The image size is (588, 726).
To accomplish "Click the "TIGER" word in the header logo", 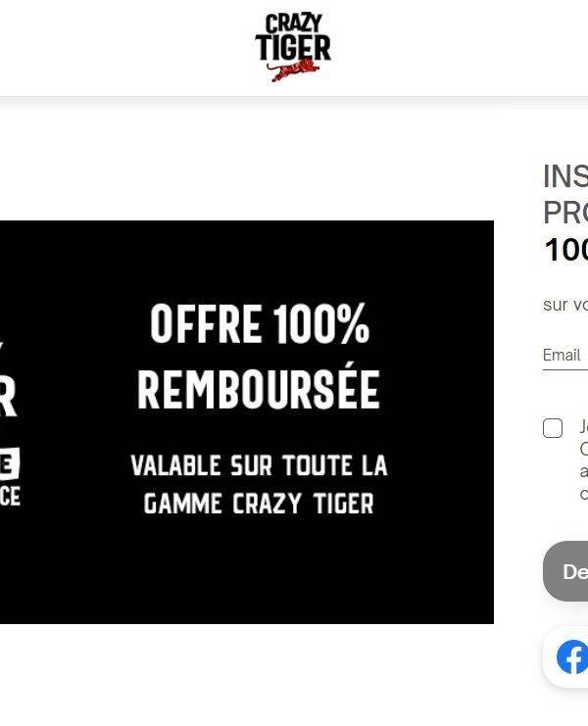I will coord(293,47).
